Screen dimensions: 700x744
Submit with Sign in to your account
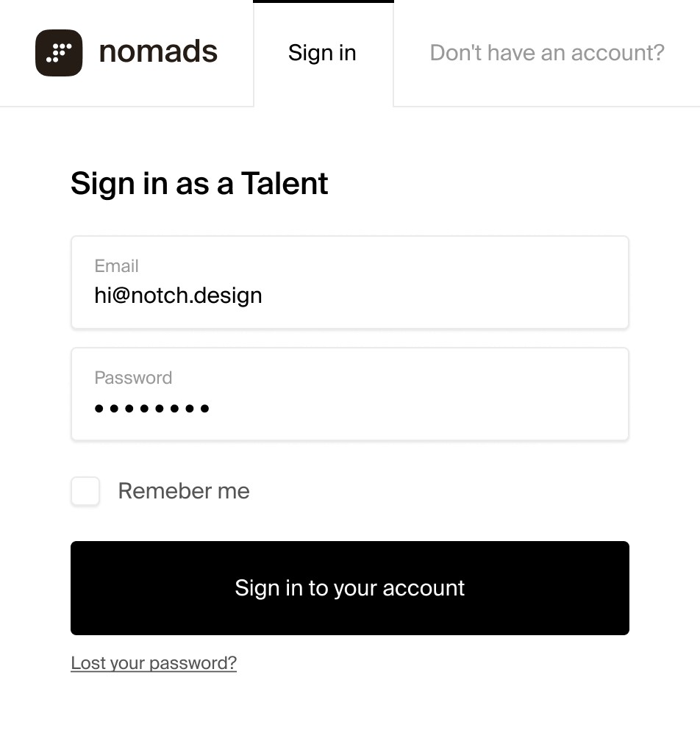(350, 588)
